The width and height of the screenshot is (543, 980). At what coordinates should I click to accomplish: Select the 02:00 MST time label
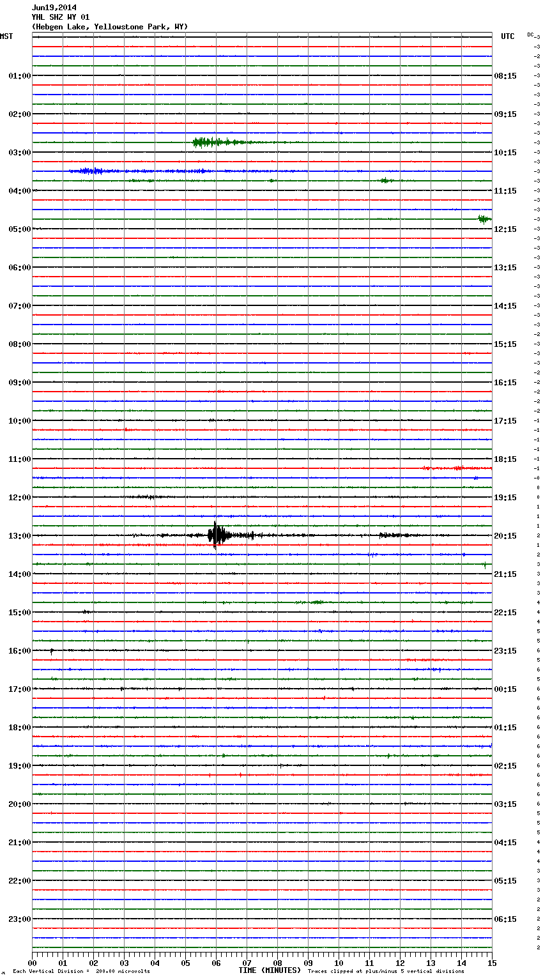(20, 114)
